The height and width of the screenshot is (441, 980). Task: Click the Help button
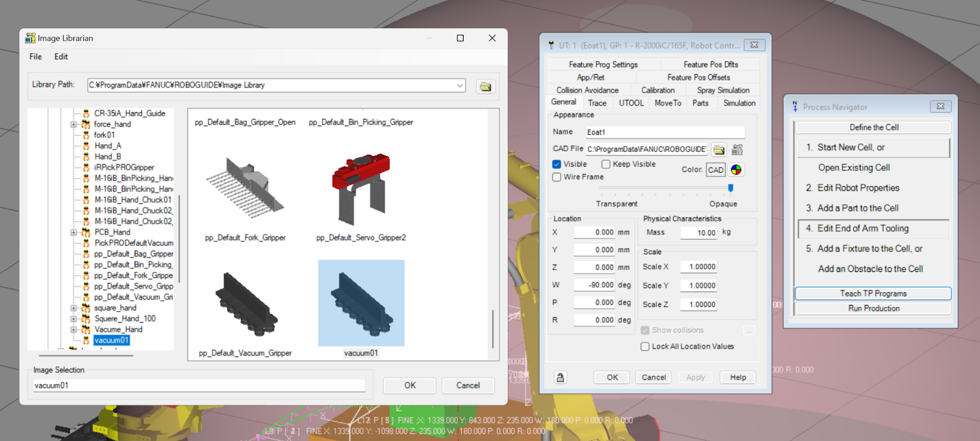(x=738, y=377)
